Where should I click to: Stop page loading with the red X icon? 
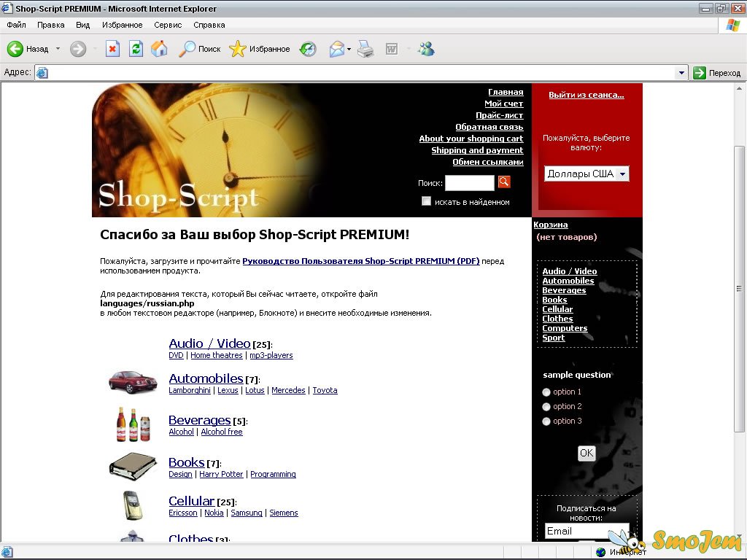click(x=112, y=49)
